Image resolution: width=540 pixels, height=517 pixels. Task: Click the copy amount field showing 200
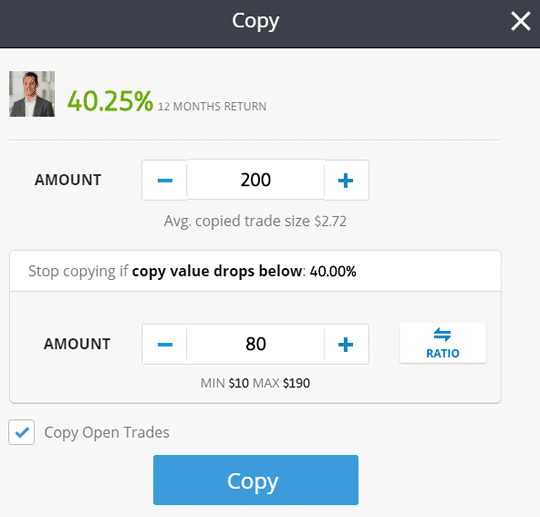[x=256, y=180]
